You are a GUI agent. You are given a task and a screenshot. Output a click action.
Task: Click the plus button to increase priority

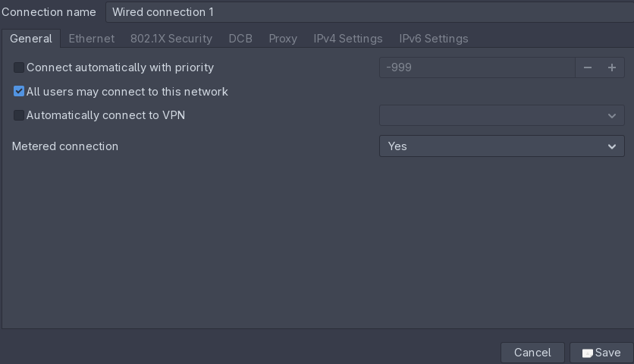[612, 67]
